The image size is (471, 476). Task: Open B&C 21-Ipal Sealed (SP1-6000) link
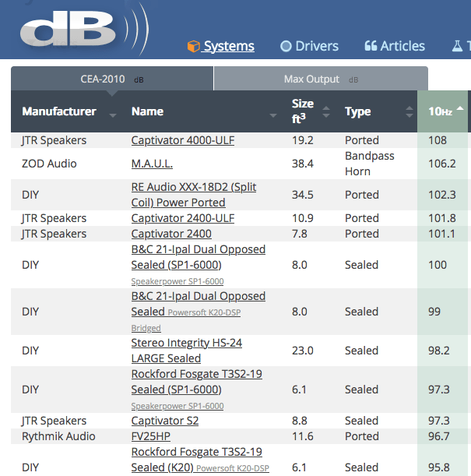coord(198,265)
